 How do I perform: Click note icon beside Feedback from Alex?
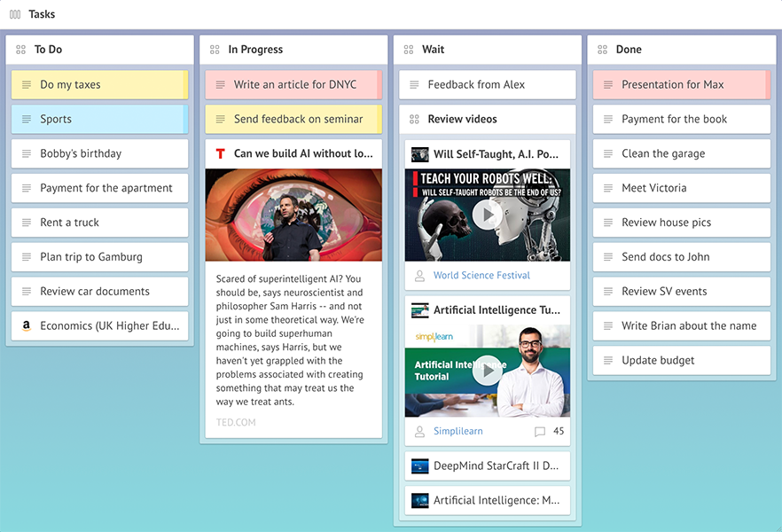[414, 85]
